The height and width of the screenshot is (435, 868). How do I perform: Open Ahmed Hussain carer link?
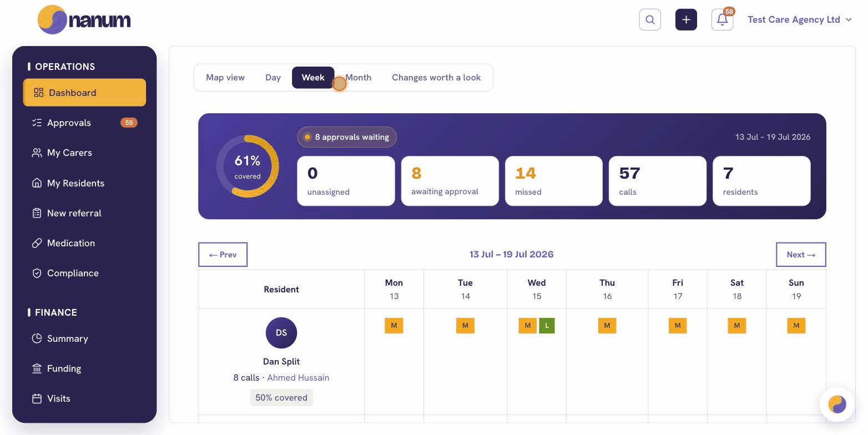(x=298, y=377)
